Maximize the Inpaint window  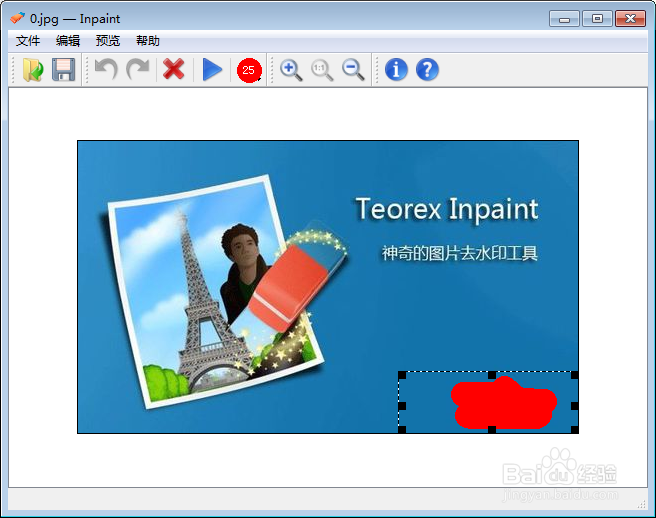pos(597,19)
